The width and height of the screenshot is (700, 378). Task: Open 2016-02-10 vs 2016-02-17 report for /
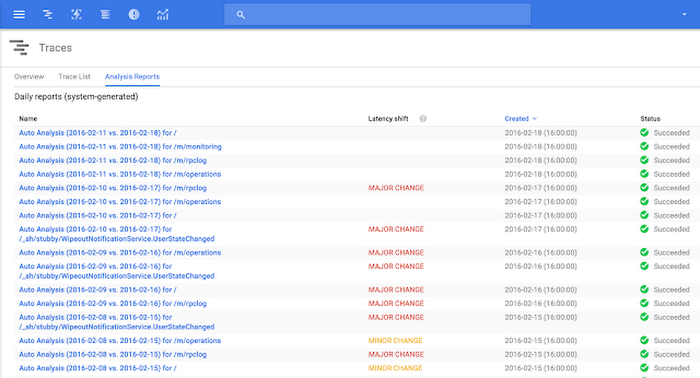[x=98, y=216]
